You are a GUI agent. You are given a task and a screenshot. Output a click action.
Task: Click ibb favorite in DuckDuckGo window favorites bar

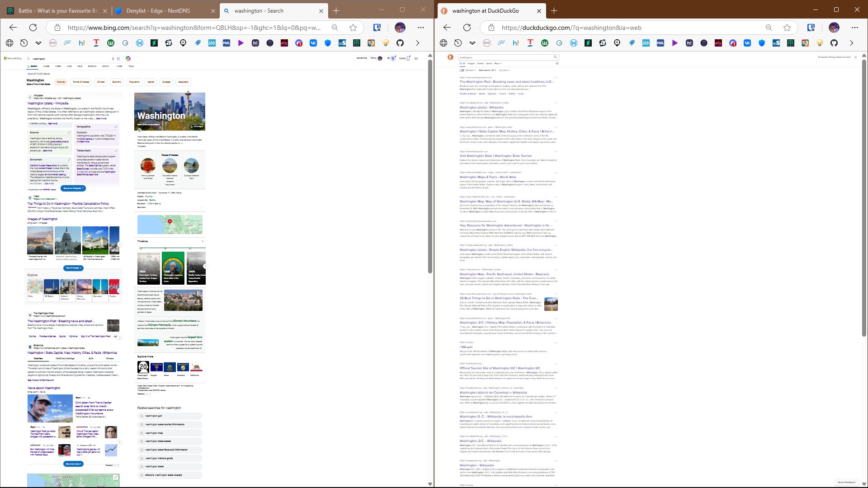click(x=646, y=43)
